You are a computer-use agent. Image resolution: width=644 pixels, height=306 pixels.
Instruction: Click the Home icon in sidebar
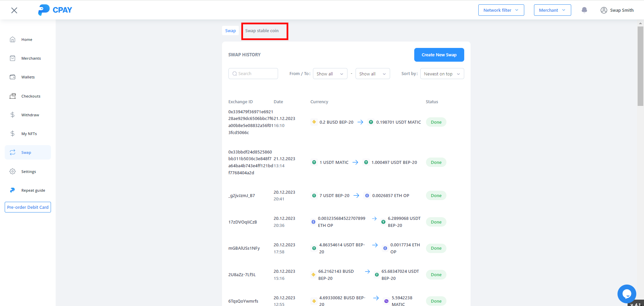coord(13,40)
